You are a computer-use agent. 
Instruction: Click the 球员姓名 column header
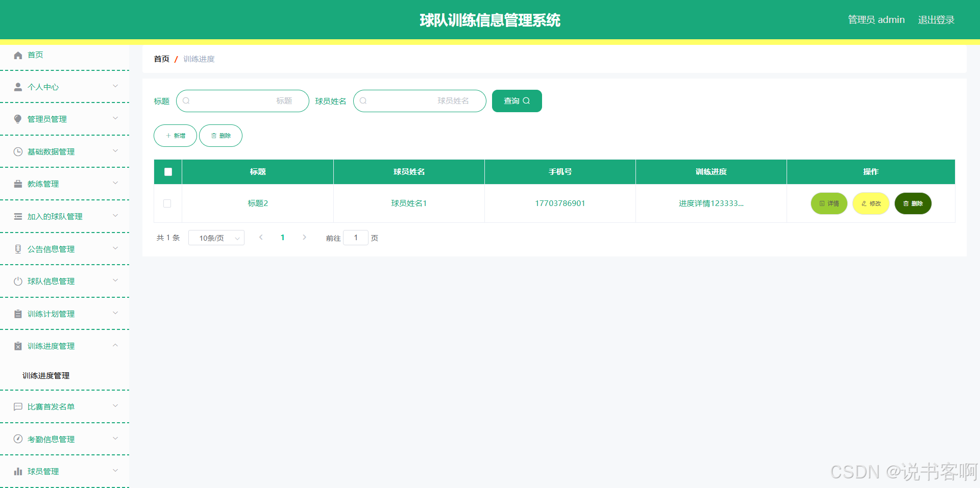[409, 172]
